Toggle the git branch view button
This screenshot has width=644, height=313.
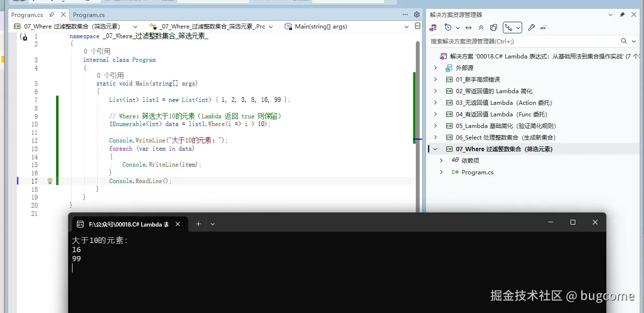tap(509, 28)
